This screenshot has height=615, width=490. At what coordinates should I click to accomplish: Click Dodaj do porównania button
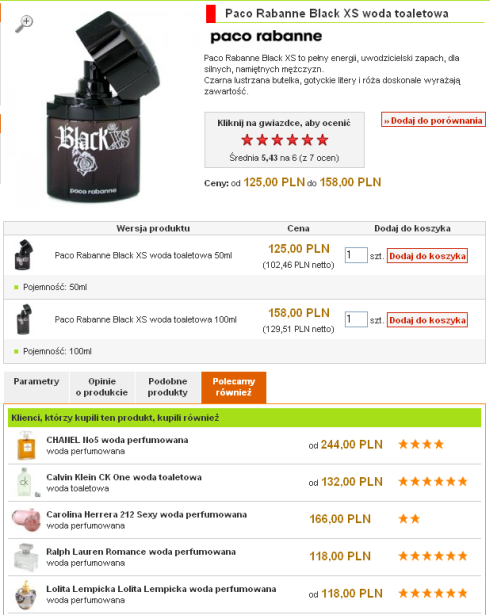click(x=433, y=120)
